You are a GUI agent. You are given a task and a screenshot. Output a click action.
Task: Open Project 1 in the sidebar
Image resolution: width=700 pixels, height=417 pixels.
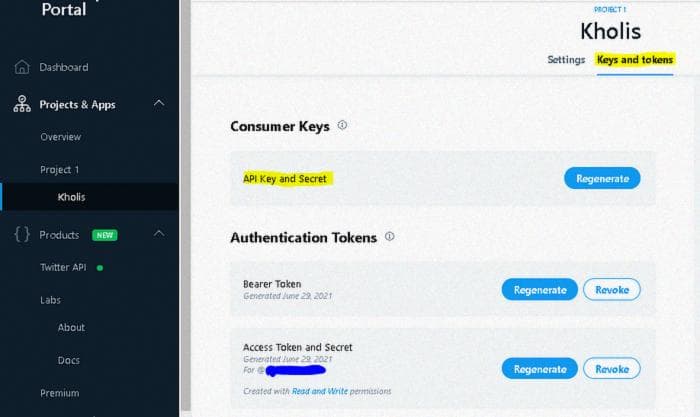[x=59, y=170]
